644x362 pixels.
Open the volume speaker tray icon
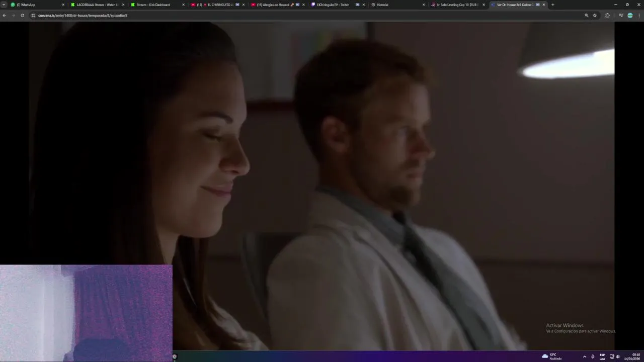coord(618,356)
